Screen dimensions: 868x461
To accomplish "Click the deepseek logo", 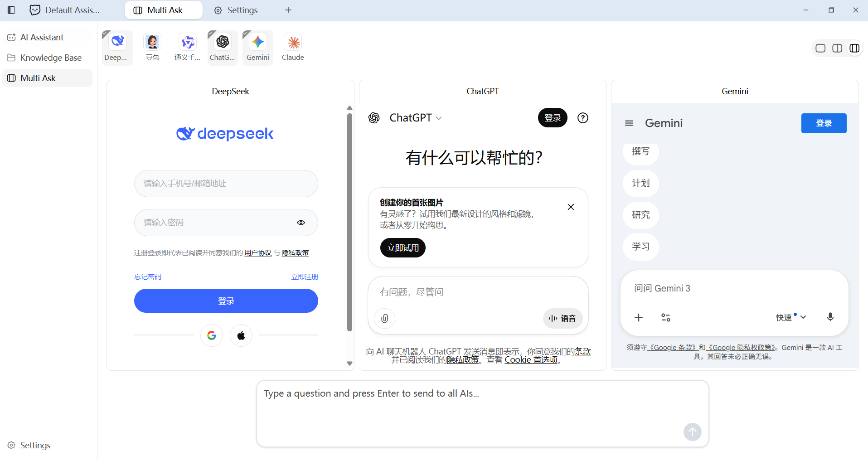I will click(225, 133).
